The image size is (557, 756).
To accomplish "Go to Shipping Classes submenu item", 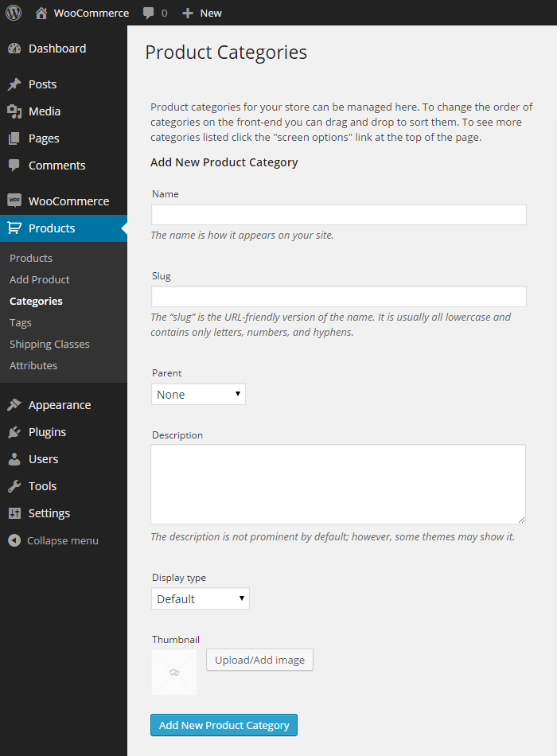I will tap(49, 344).
